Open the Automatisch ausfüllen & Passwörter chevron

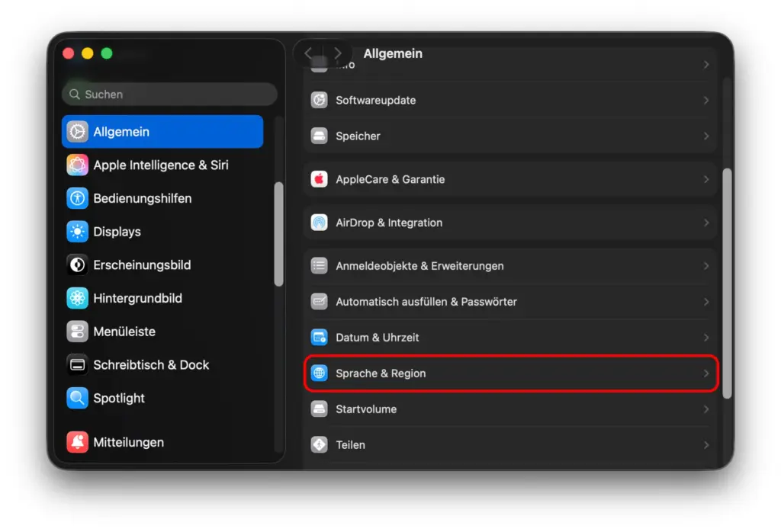706,302
